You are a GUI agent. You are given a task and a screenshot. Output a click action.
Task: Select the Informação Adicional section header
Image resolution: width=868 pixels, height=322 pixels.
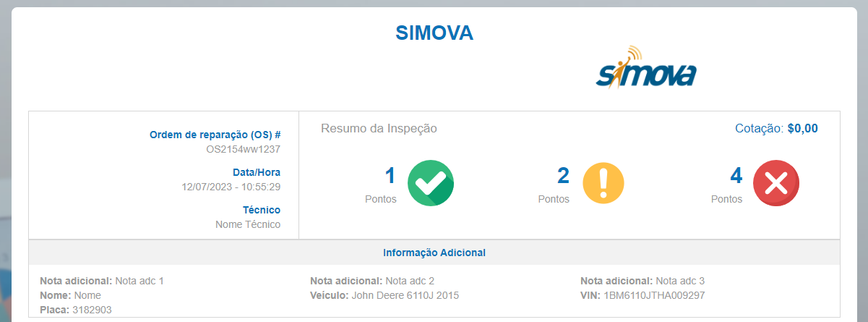coord(434,253)
